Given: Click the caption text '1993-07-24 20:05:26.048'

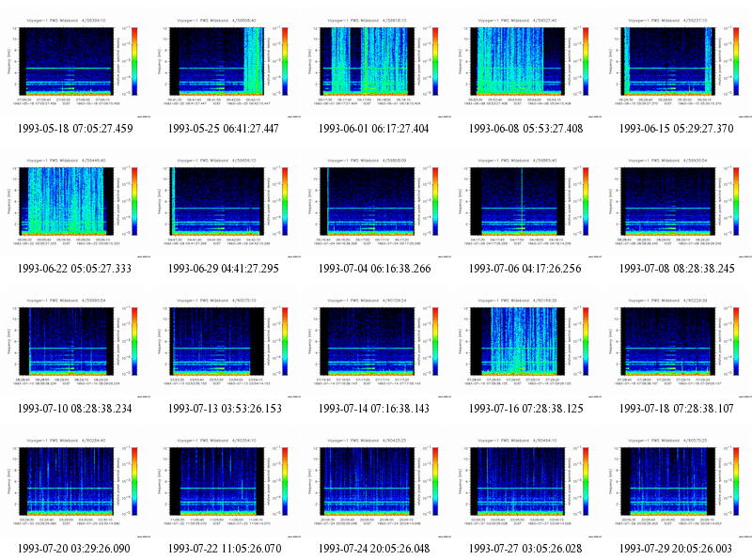Looking at the screenshot, I should (x=373, y=549).
